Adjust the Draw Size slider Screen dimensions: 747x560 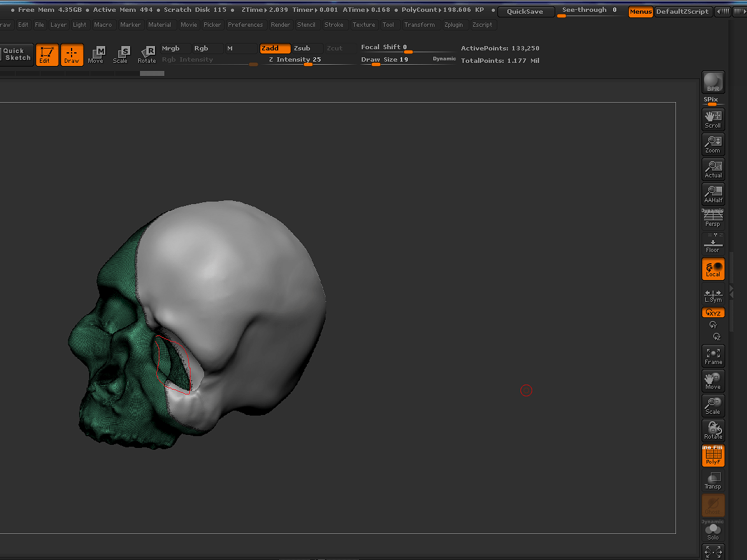(397, 60)
